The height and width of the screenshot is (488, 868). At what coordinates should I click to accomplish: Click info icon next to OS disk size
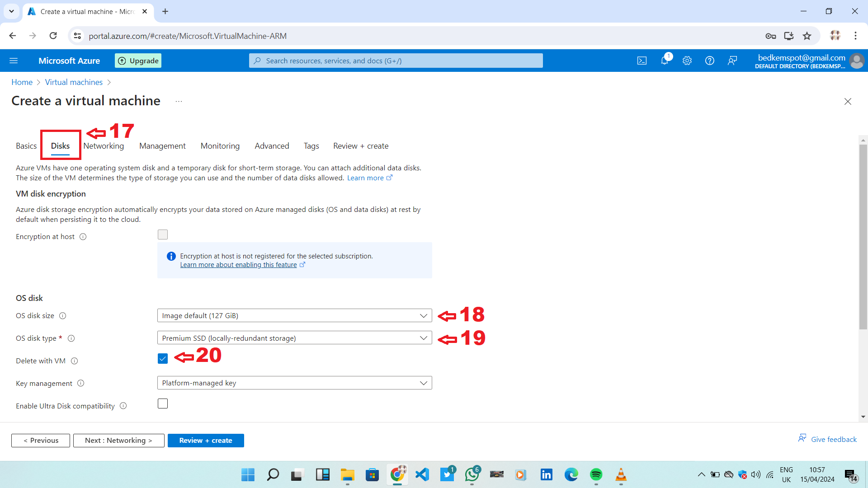coord(63,316)
